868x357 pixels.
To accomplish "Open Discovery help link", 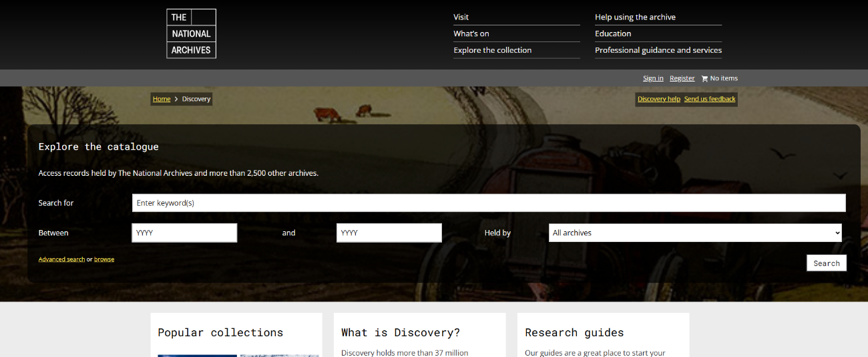I will tap(658, 99).
